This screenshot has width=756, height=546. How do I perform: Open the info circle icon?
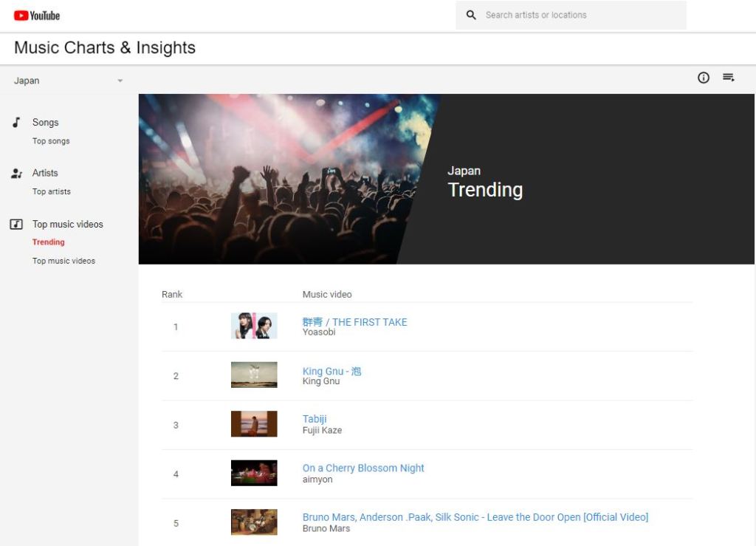pos(704,78)
